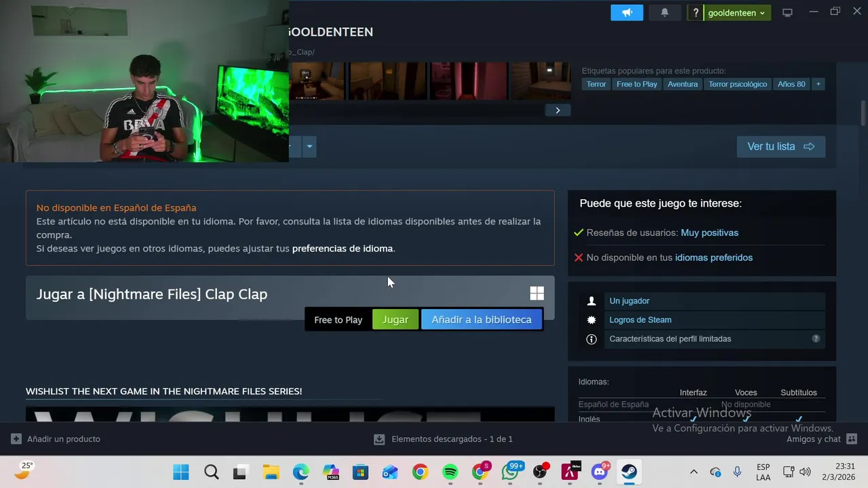Click the Steam taskbar icon
Image resolution: width=868 pixels, height=488 pixels.
pos(629,472)
